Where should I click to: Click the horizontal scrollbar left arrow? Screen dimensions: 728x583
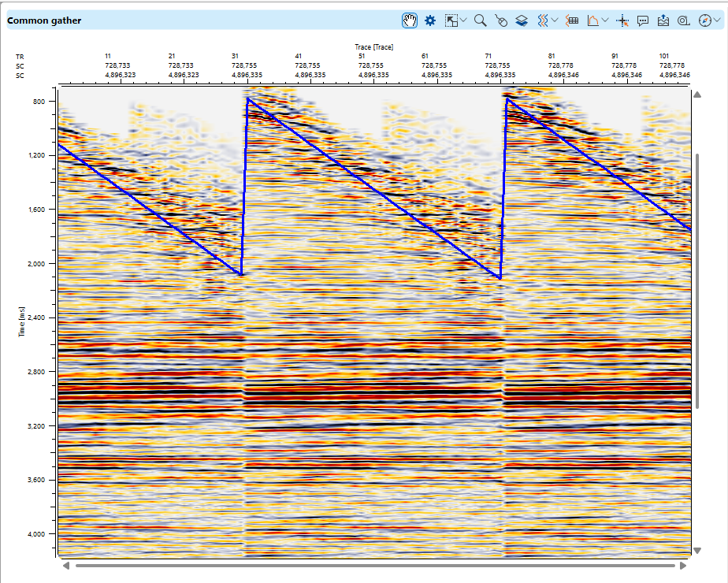[65, 565]
